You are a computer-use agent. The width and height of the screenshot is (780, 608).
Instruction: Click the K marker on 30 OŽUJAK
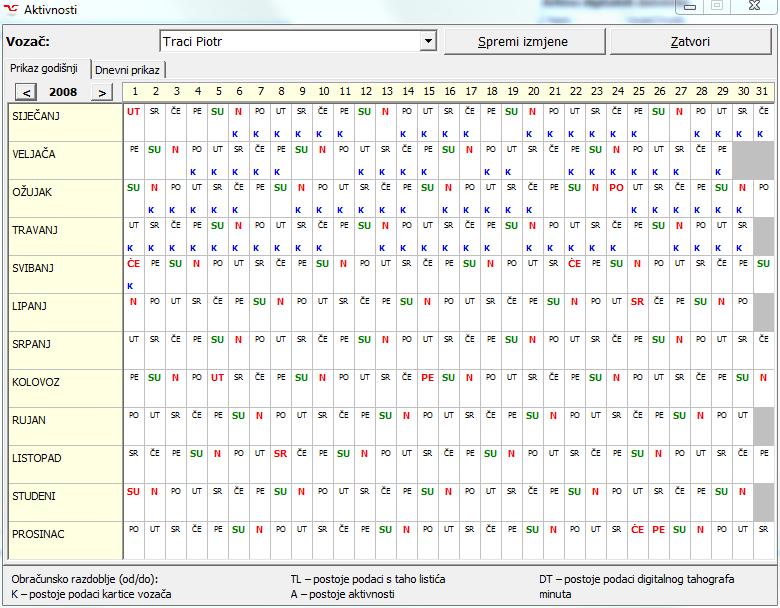pos(739,210)
